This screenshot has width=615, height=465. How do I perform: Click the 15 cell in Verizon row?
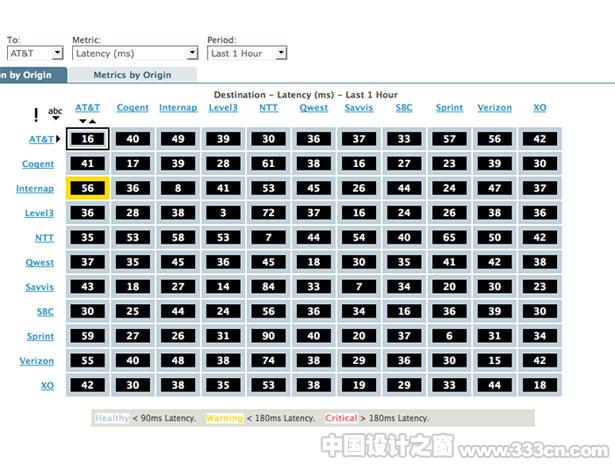(x=495, y=361)
